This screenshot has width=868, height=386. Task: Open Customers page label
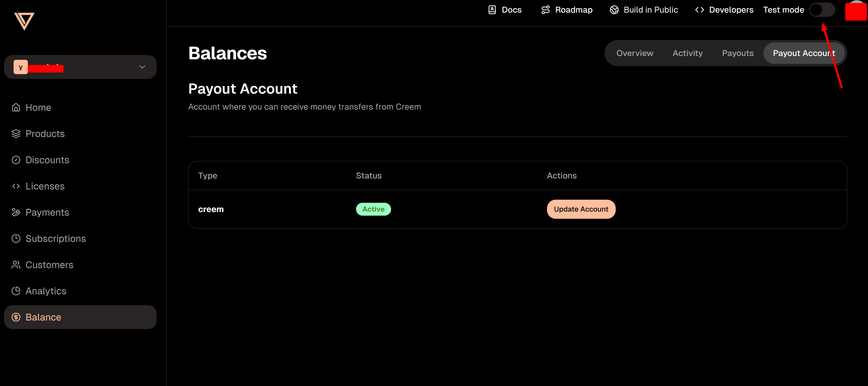49,265
